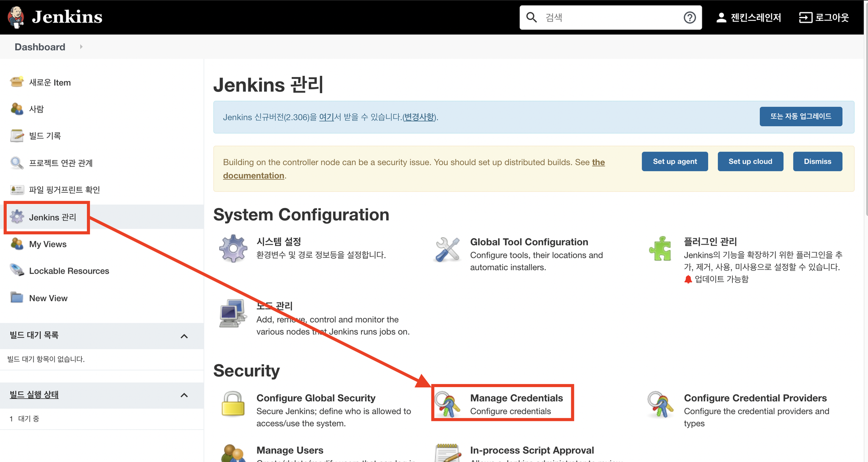Click the Jenkins wordmark in header
Viewport: 868px width, 462px height.
[x=67, y=17]
